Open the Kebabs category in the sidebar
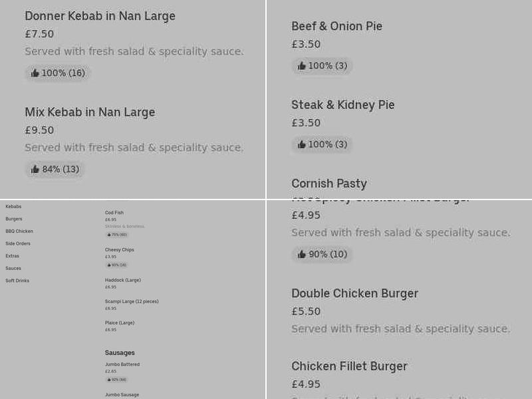 click(13, 206)
